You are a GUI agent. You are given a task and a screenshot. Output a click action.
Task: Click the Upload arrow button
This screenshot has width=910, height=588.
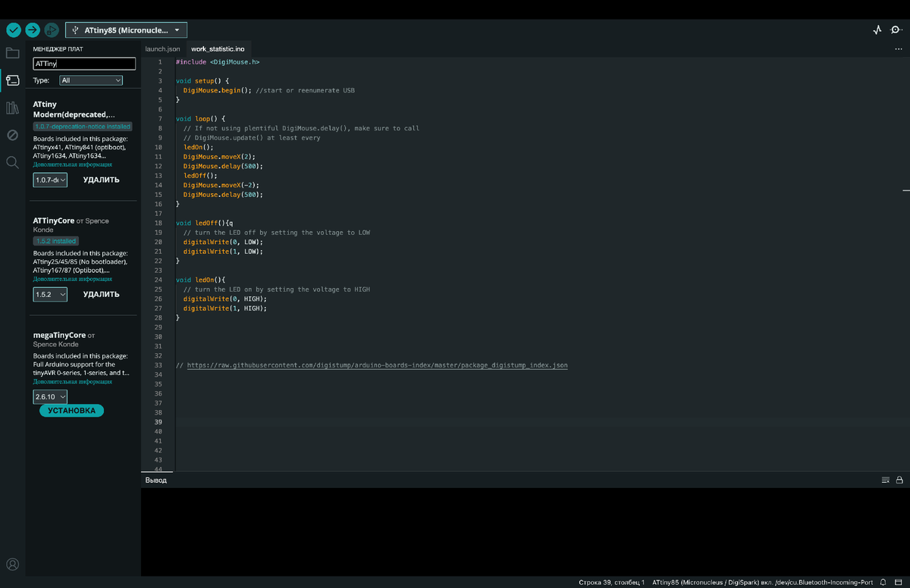pyautogui.click(x=33, y=30)
